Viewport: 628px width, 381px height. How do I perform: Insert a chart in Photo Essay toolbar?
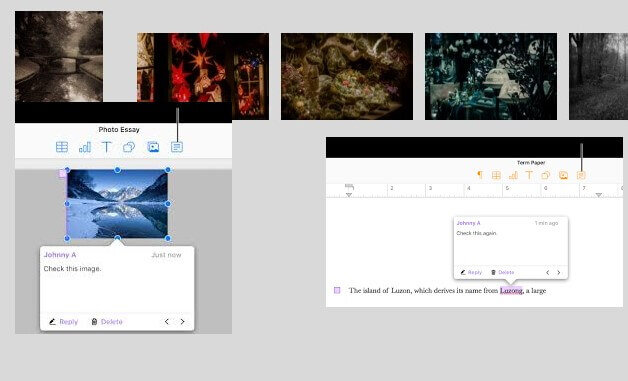point(85,147)
